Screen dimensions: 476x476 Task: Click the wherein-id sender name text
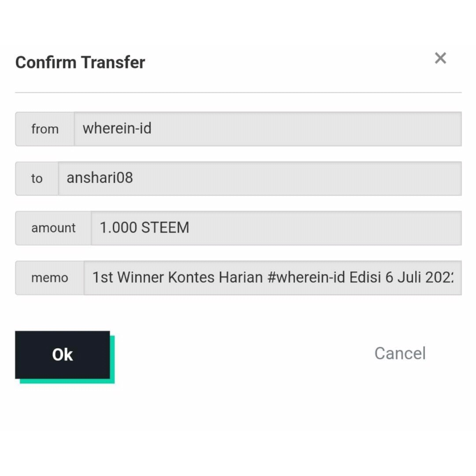click(x=117, y=129)
